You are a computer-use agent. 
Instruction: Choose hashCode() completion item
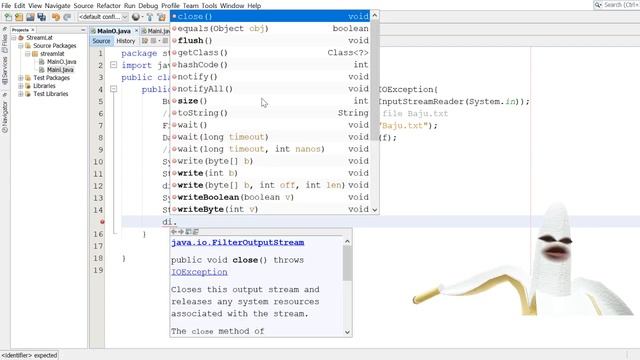270,64
